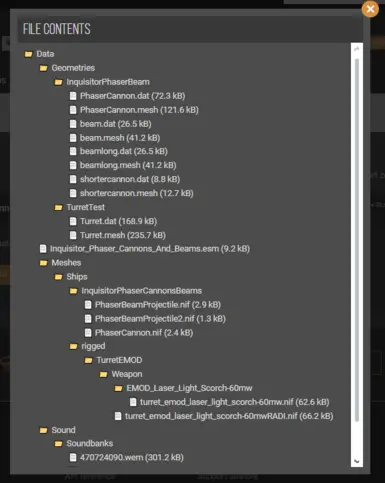385x483 pixels.
Task: Select the EMOD_Laser_Light_Scorch-60mw folder
Action: [189, 388]
